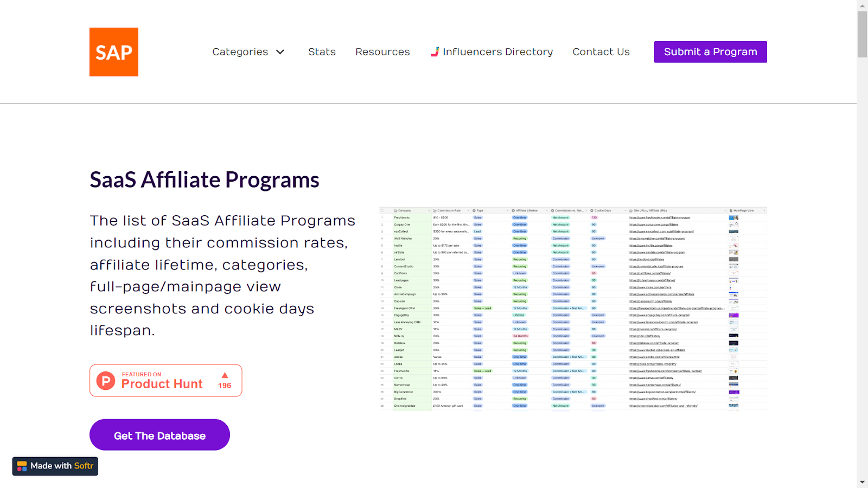The image size is (868, 488).
Task: Click the vertical scrollbar thumb
Action: coord(862,34)
